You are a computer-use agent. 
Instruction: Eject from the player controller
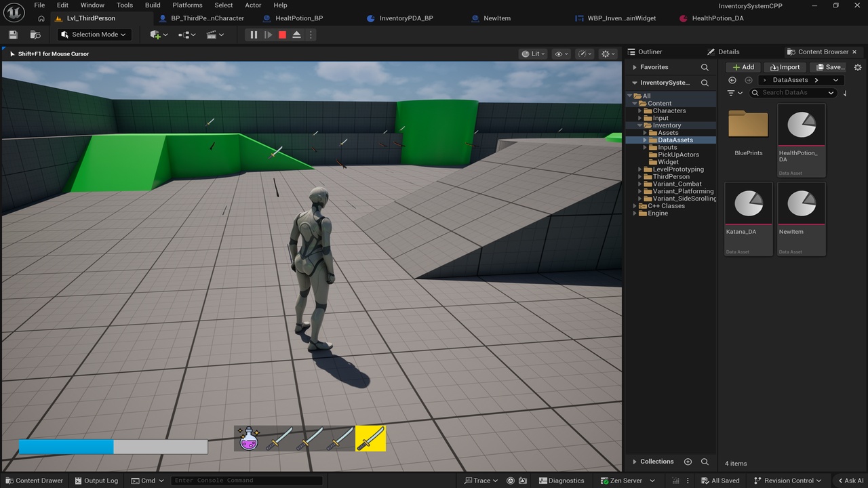tap(296, 35)
